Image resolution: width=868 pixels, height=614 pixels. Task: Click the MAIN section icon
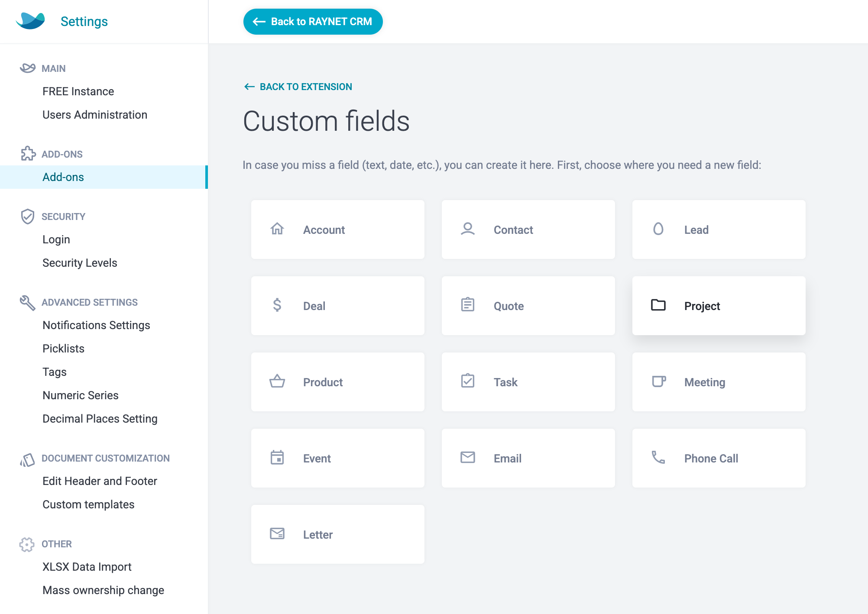point(28,68)
